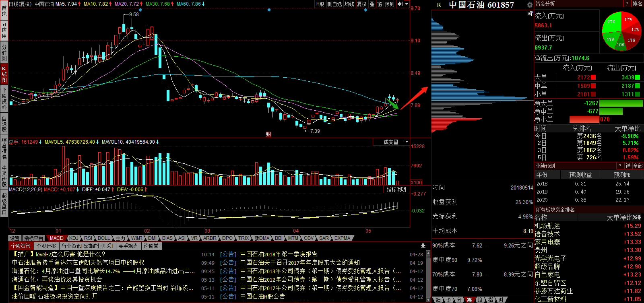Click the 指标说明 button in MACD pane

pos(396,190)
